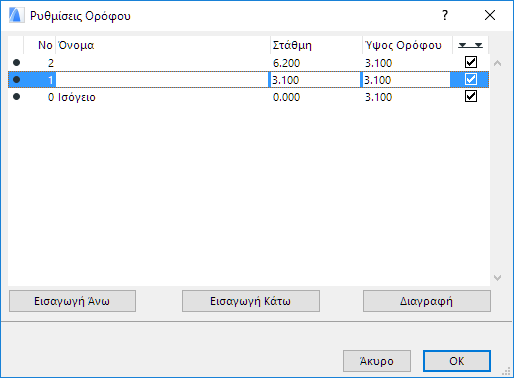
Task: Click the resize grip at dialog corner
Action: pyautogui.click(x=506, y=371)
